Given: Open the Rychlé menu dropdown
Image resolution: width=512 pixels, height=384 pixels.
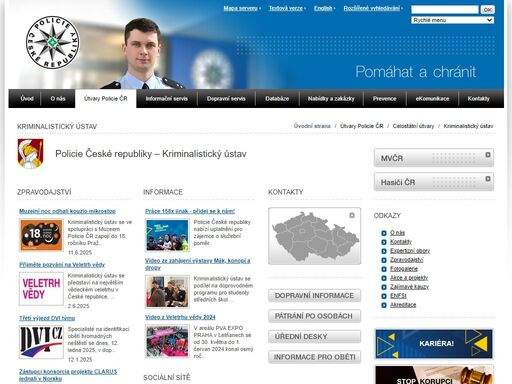Looking at the screenshot, I should tap(452, 20).
